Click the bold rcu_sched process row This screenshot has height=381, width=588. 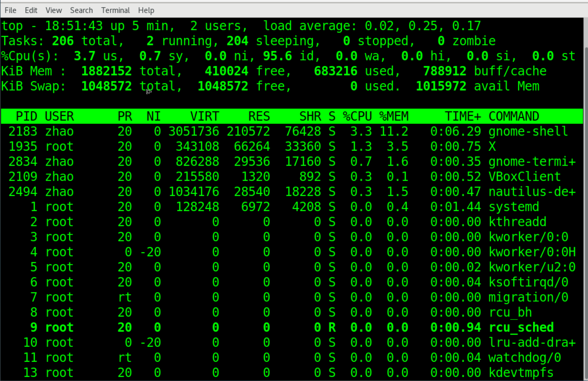521,327
